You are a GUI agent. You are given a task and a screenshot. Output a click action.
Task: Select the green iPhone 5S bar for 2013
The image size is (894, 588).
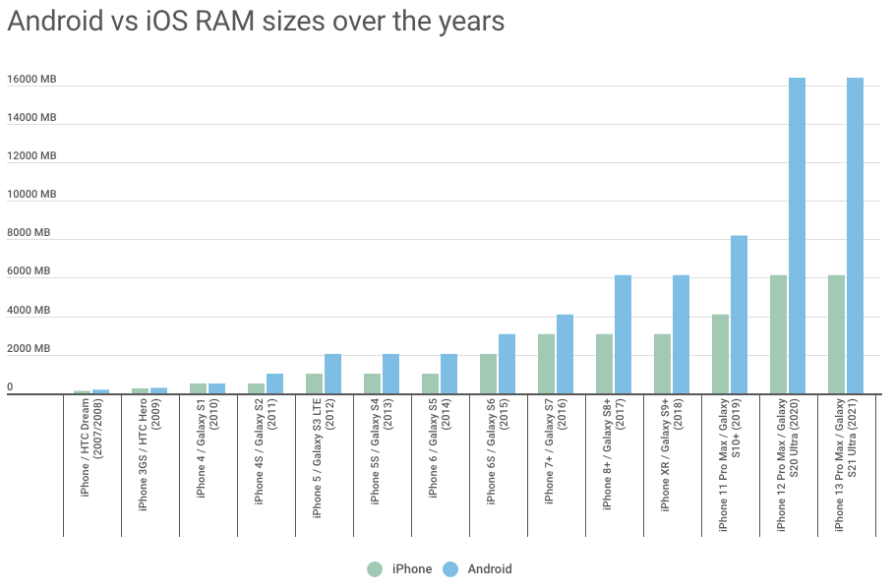(x=373, y=383)
